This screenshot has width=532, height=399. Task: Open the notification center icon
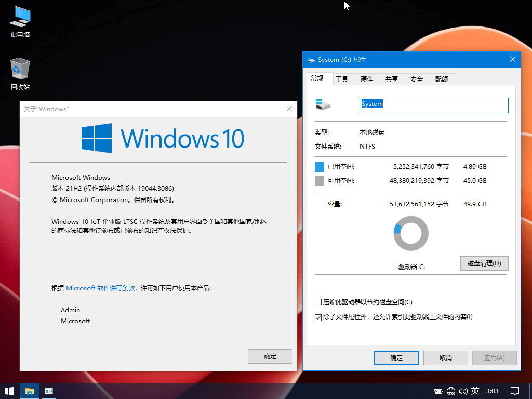tap(515, 391)
